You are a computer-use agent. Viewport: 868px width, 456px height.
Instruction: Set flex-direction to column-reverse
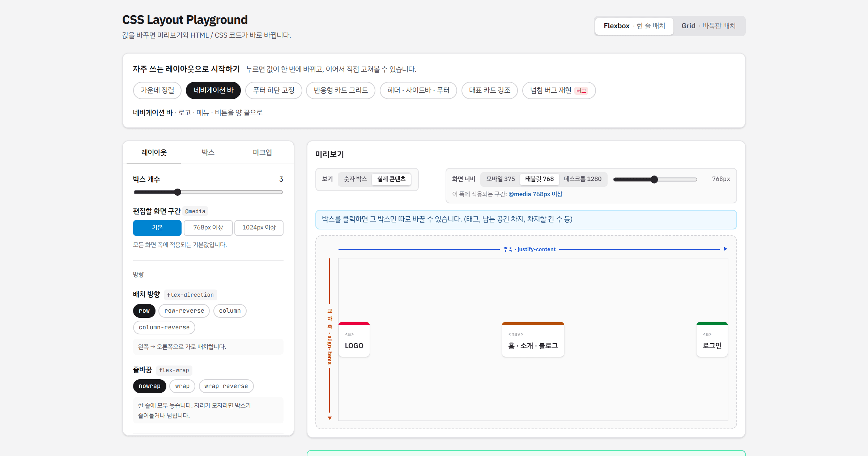[x=164, y=328]
